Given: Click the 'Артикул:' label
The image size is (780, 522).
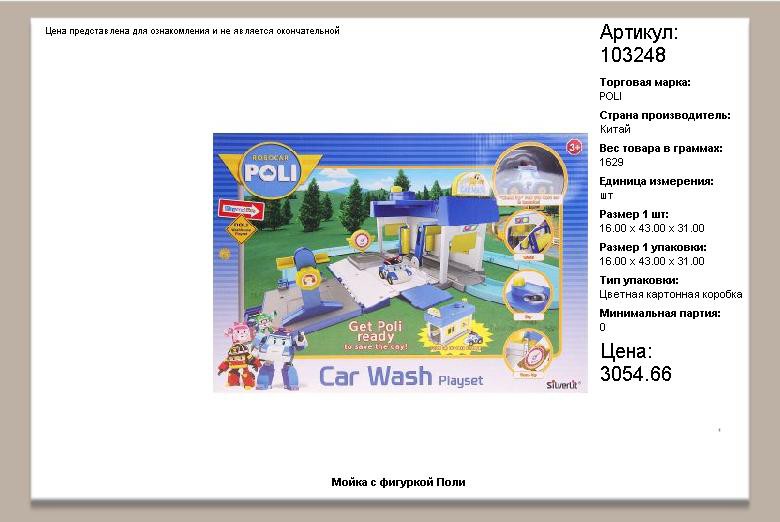Looking at the screenshot, I should [639, 32].
